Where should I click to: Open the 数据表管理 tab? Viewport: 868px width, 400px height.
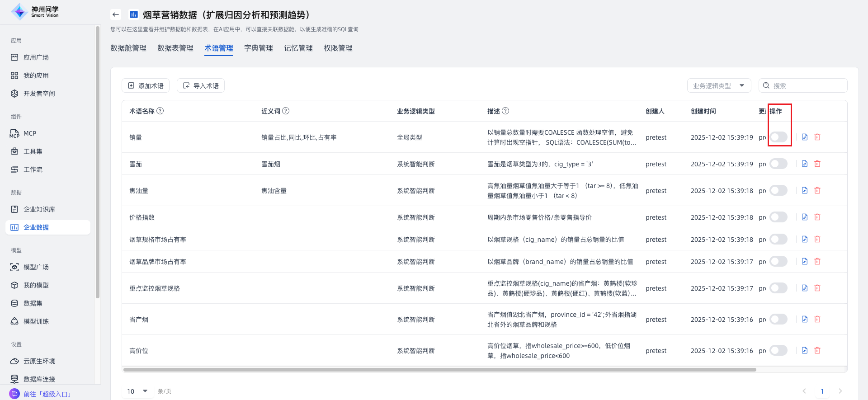[175, 48]
